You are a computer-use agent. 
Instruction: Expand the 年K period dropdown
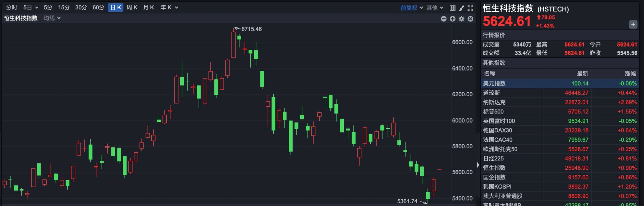click(x=169, y=7)
